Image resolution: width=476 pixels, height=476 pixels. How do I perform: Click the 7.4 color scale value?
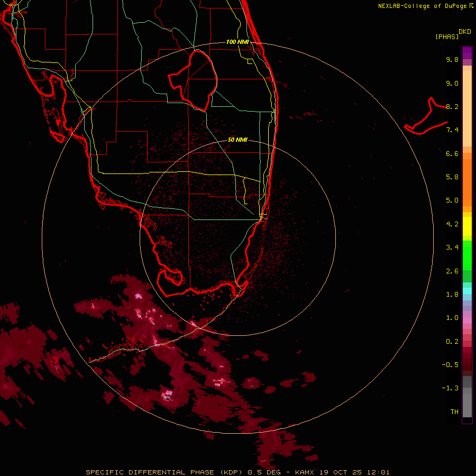point(452,130)
